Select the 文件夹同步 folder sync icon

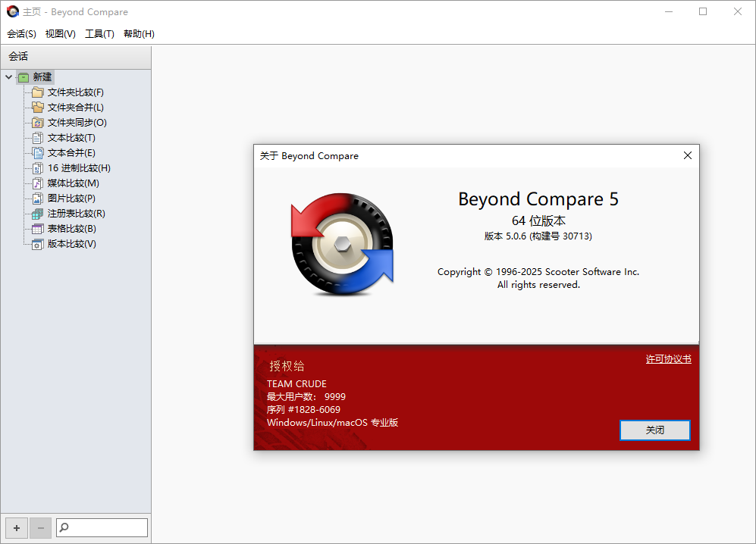tap(38, 122)
